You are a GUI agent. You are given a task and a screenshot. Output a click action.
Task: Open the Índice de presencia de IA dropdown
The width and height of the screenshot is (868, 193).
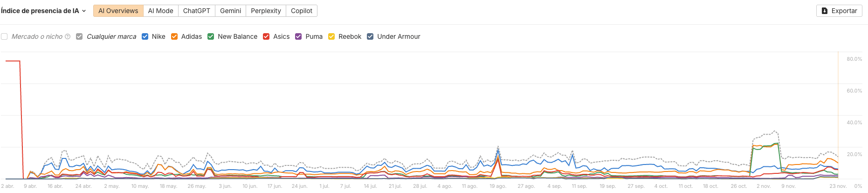43,11
